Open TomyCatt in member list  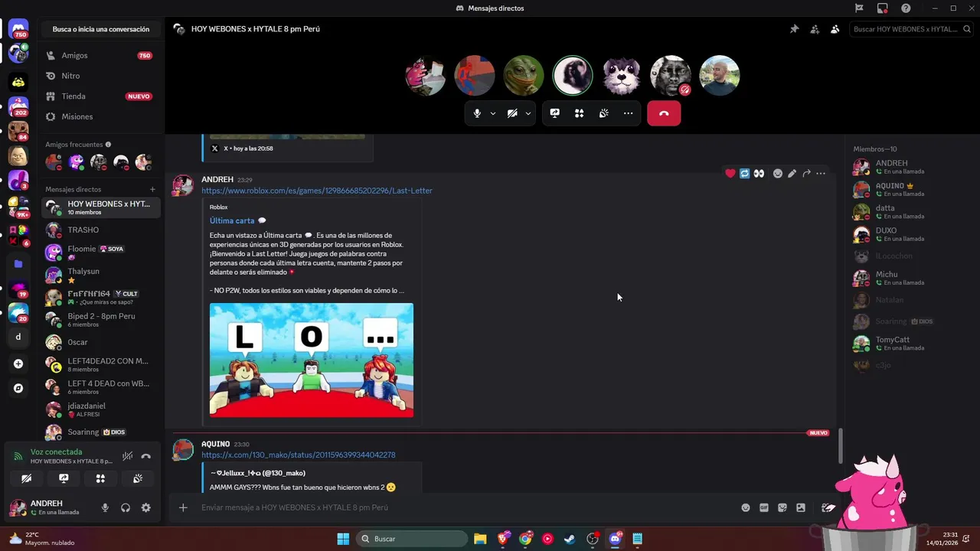pos(909,344)
